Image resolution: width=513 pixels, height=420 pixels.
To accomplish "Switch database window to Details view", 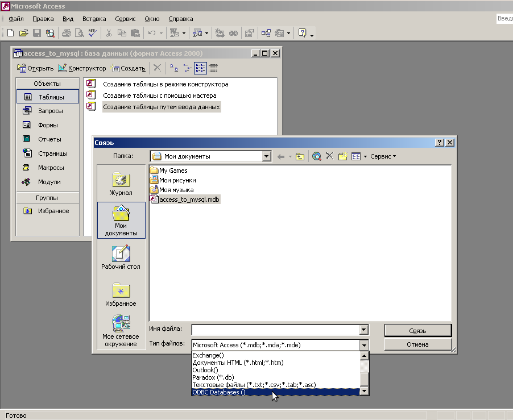I will point(213,68).
